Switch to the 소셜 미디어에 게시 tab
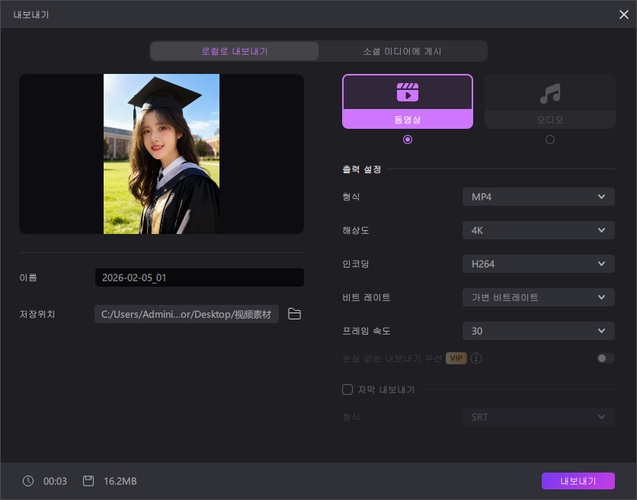 402,51
